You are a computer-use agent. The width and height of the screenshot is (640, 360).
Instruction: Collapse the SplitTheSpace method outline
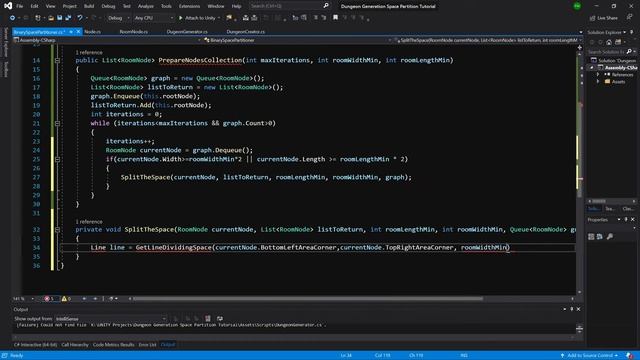[x=57, y=229]
